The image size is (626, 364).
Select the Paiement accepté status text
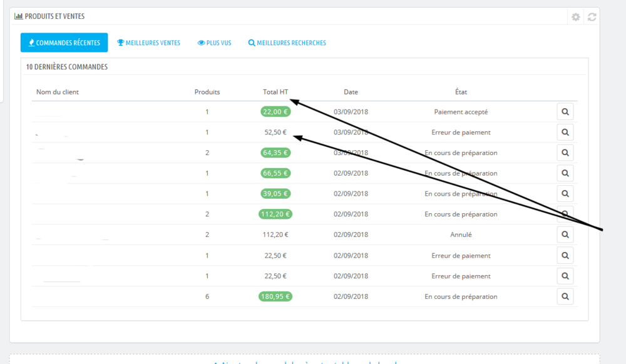461,112
